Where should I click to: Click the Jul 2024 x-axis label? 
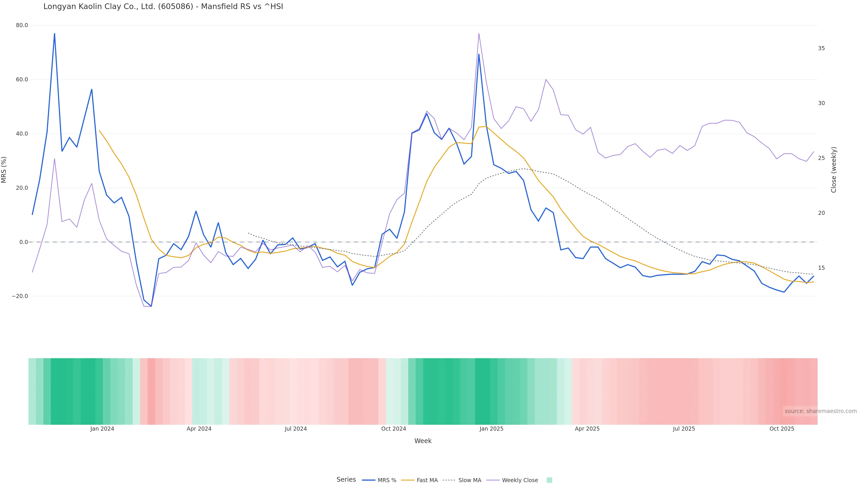point(295,429)
